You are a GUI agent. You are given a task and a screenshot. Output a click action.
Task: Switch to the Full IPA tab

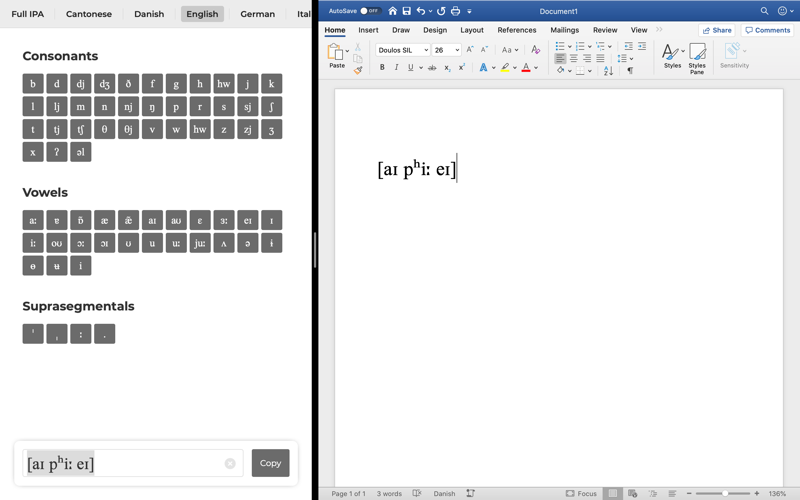(x=28, y=14)
